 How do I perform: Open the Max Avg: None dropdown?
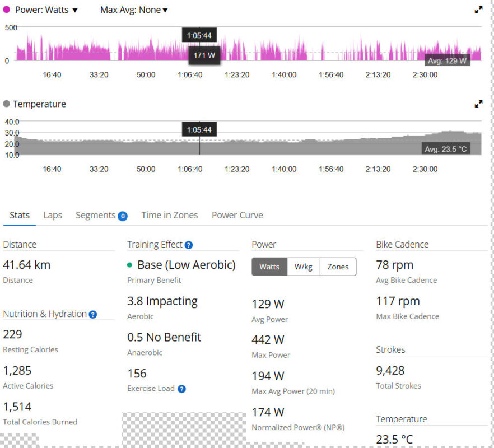(x=134, y=10)
